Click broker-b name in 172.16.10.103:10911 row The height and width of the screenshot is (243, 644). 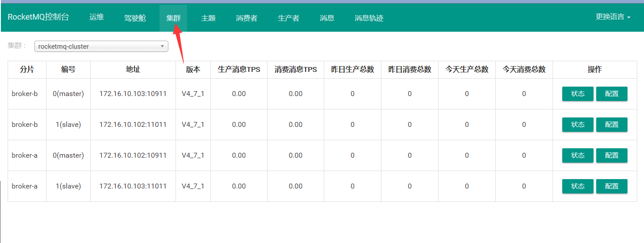(x=25, y=94)
